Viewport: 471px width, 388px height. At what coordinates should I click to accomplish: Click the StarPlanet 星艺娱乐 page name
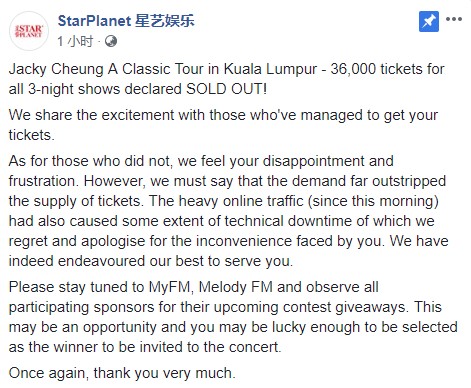pos(126,21)
